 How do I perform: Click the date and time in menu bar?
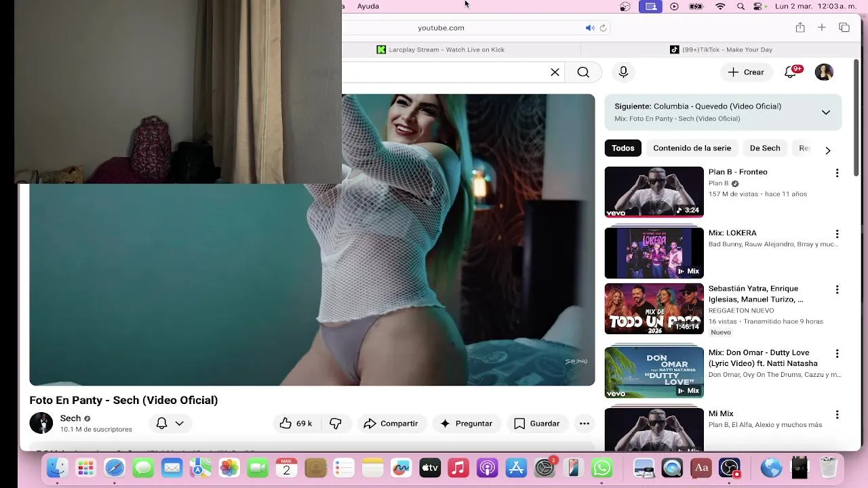pyautogui.click(x=817, y=6)
